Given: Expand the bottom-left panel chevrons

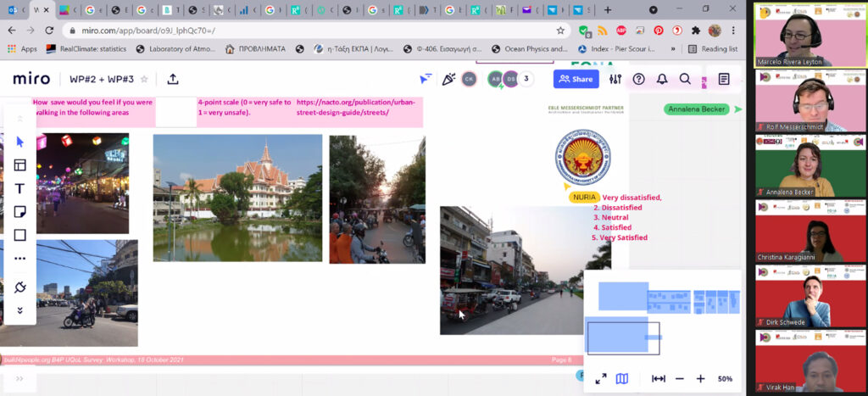Looking at the screenshot, I should coord(19,379).
